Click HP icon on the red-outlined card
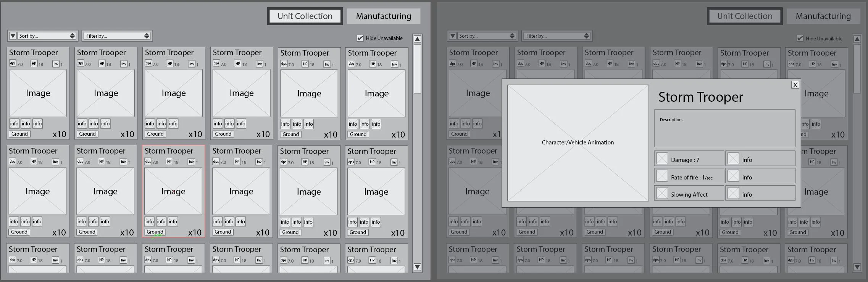 [169, 162]
